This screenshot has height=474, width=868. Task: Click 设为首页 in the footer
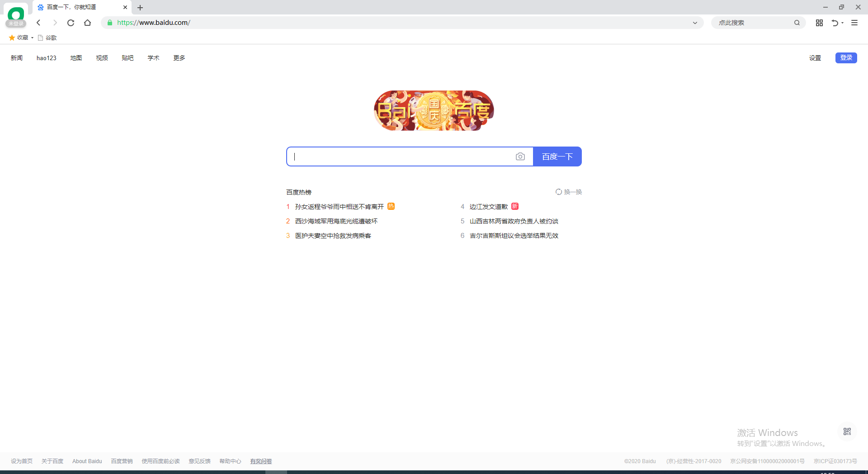click(x=22, y=461)
